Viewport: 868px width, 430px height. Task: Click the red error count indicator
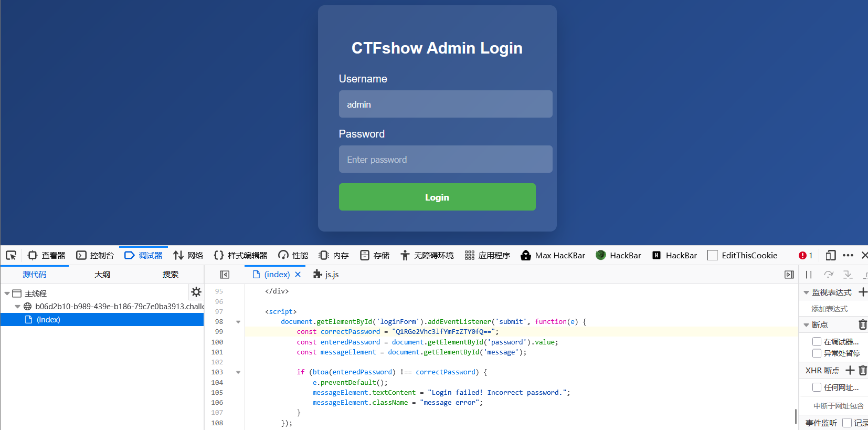806,255
